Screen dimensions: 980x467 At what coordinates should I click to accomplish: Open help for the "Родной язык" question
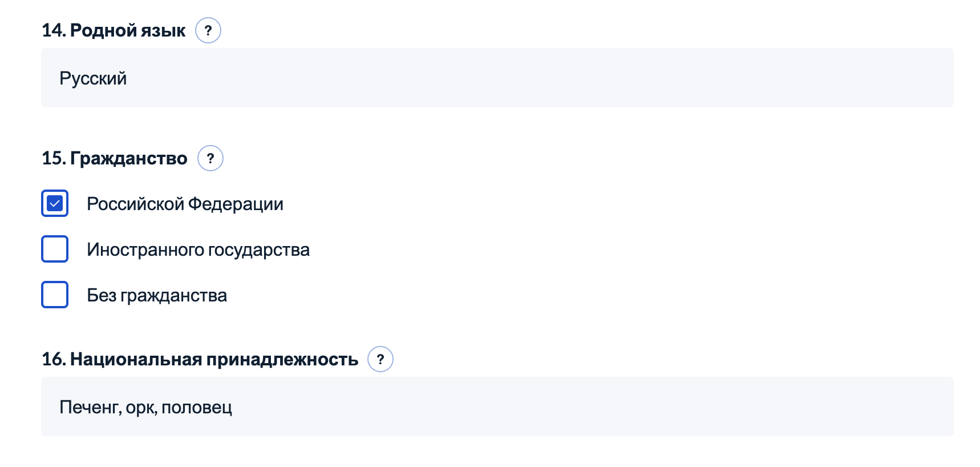tap(208, 30)
